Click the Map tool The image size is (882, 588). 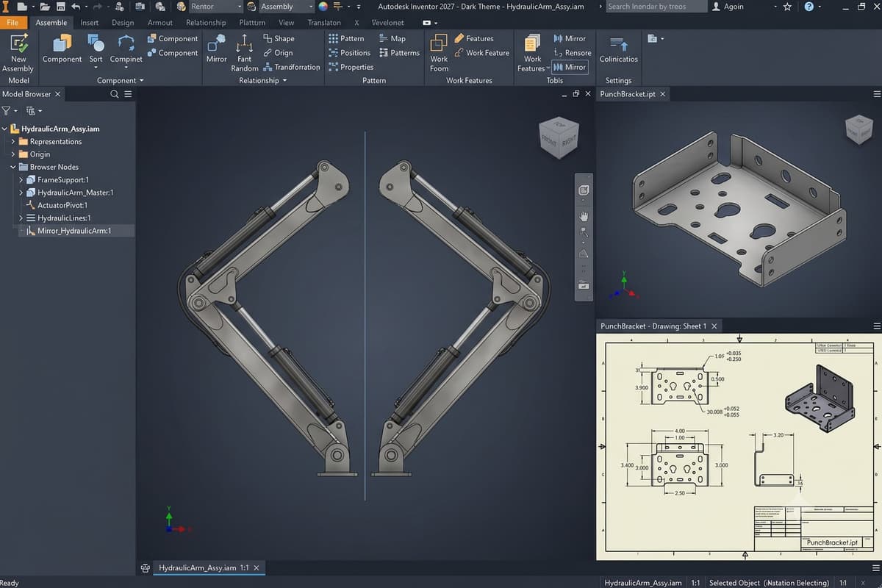pyautogui.click(x=392, y=38)
